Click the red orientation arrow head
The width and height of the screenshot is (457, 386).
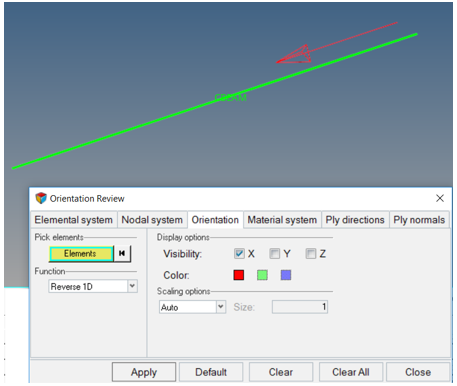point(294,54)
